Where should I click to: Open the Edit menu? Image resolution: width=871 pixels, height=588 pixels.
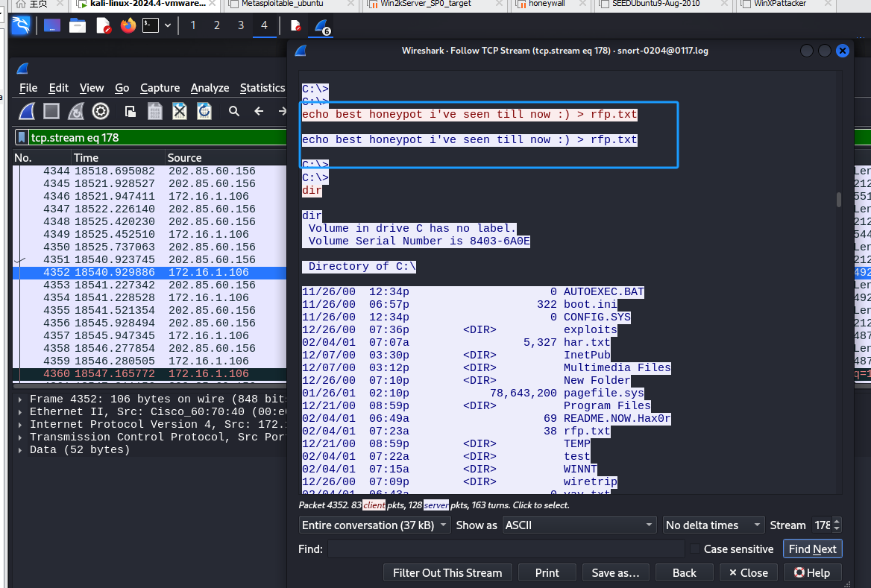click(x=58, y=88)
